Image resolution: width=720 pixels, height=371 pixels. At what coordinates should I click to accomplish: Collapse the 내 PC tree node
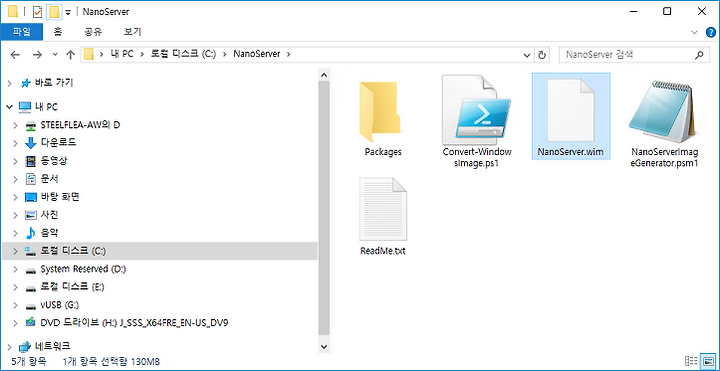[x=10, y=107]
